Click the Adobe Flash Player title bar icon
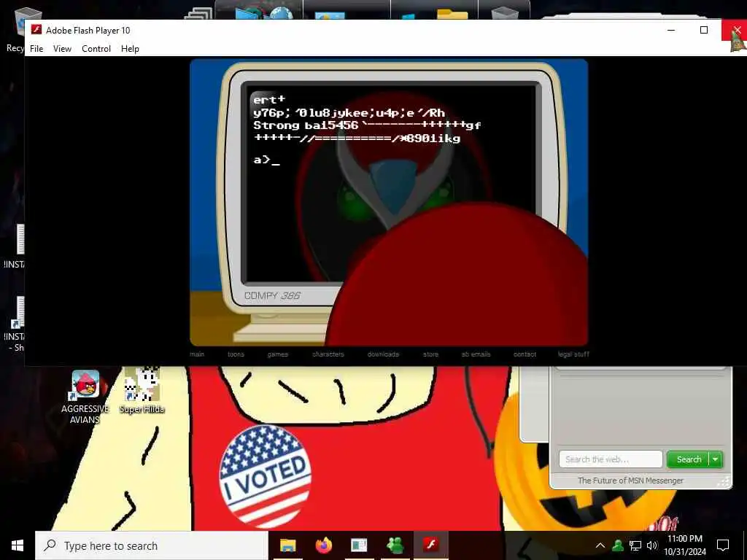 (36, 30)
